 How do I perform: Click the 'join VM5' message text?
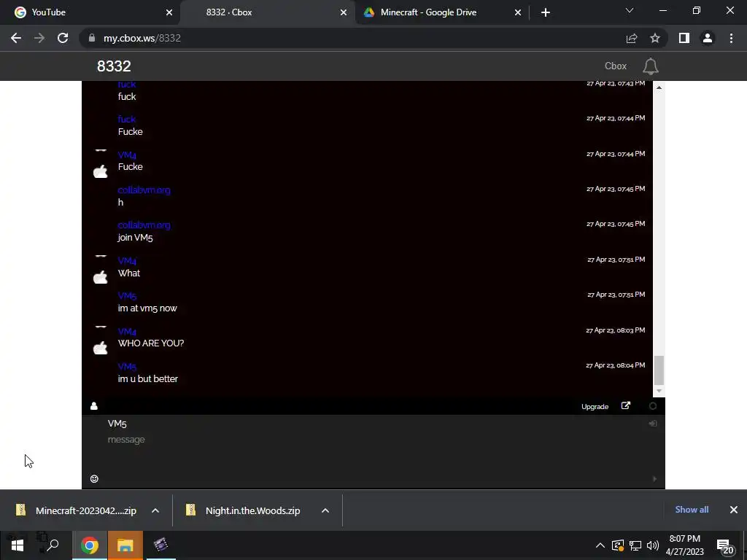(x=135, y=238)
